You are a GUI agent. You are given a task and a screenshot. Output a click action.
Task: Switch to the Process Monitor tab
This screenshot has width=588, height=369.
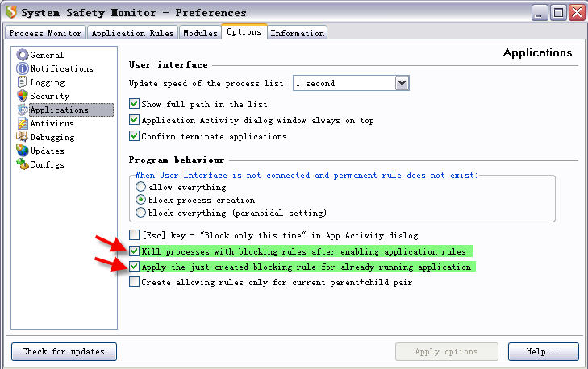(45, 33)
